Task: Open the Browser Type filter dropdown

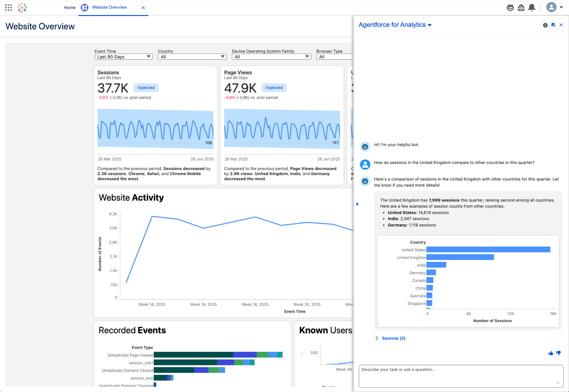Action: [x=335, y=57]
